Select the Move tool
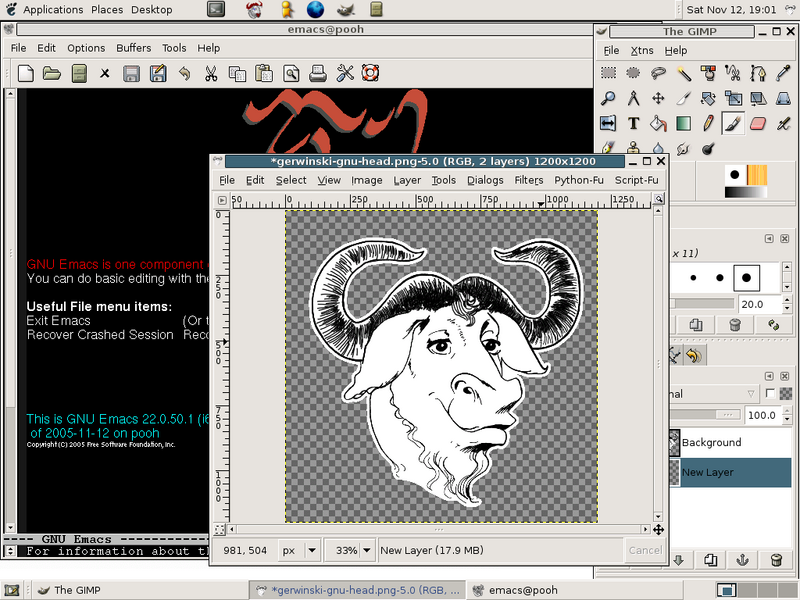The height and width of the screenshot is (600, 800). point(659,97)
